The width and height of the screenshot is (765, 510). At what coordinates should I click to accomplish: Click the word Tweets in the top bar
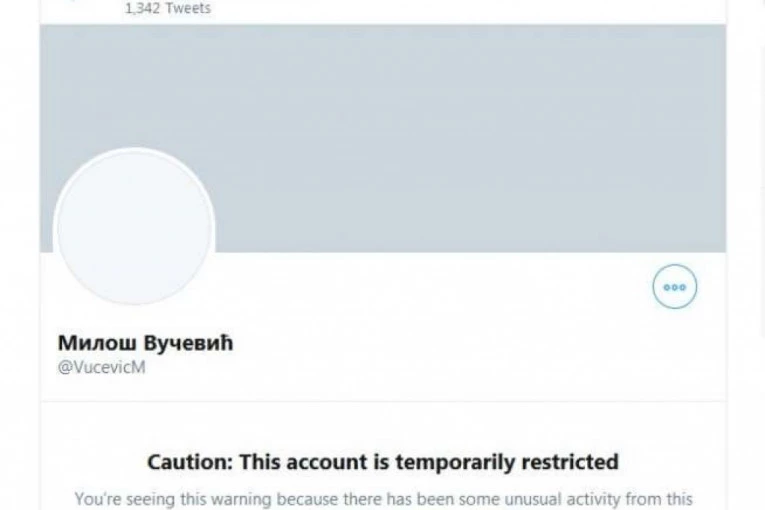(189, 8)
